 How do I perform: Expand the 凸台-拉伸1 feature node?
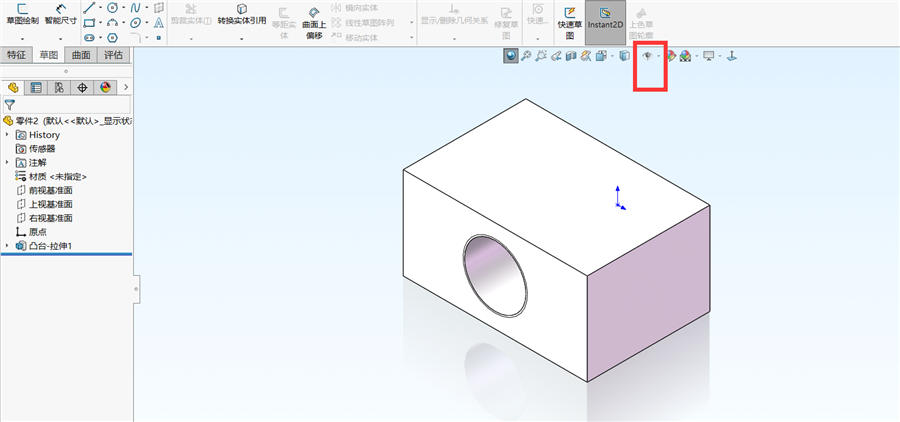pos(7,246)
